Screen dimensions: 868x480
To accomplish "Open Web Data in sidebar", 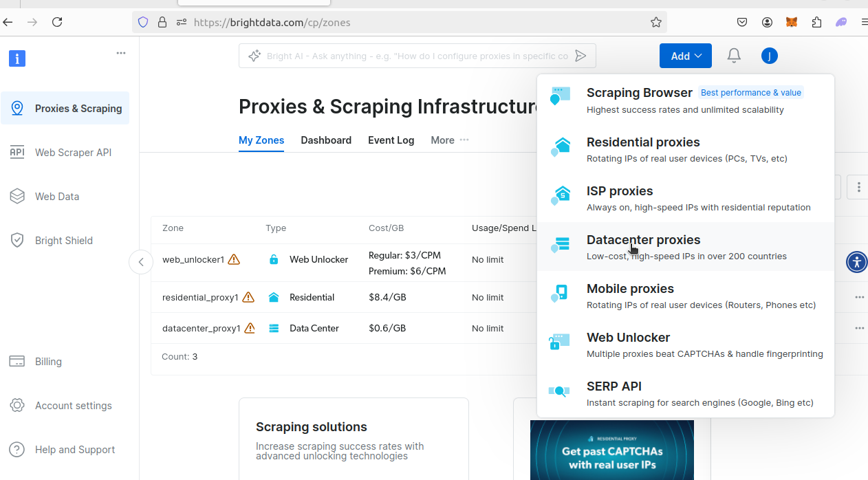I will [x=65, y=196].
